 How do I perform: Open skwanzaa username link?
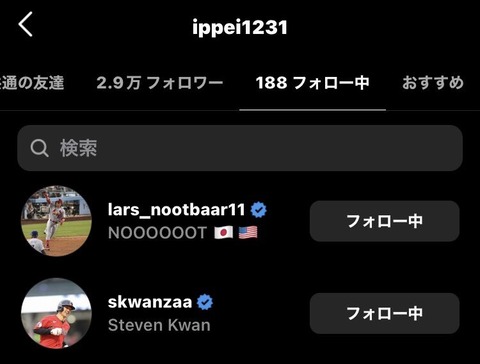pos(150,302)
